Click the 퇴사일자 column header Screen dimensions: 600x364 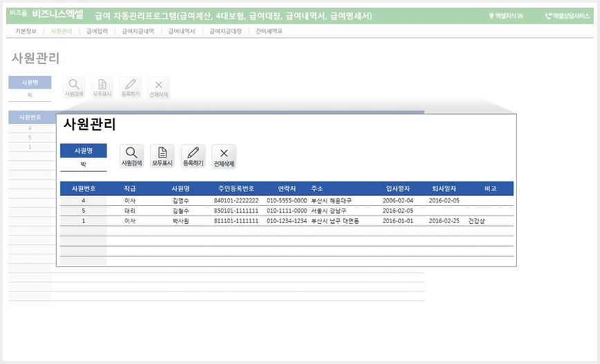pos(444,189)
